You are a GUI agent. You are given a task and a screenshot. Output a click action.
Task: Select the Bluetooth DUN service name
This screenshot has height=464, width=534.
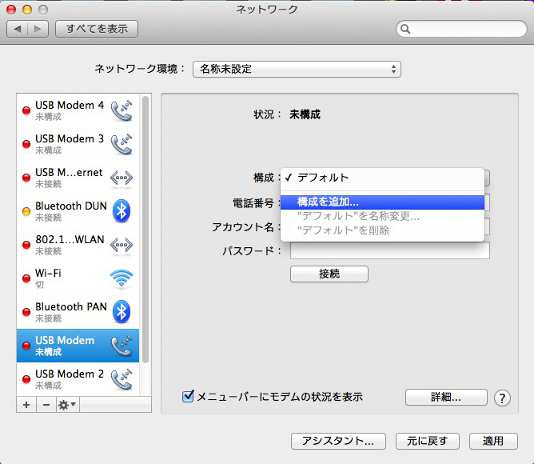coord(71,206)
